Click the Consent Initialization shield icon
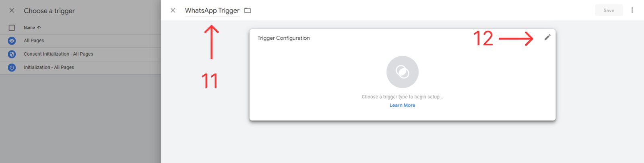Image resolution: width=644 pixels, height=163 pixels. [x=12, y=54]
